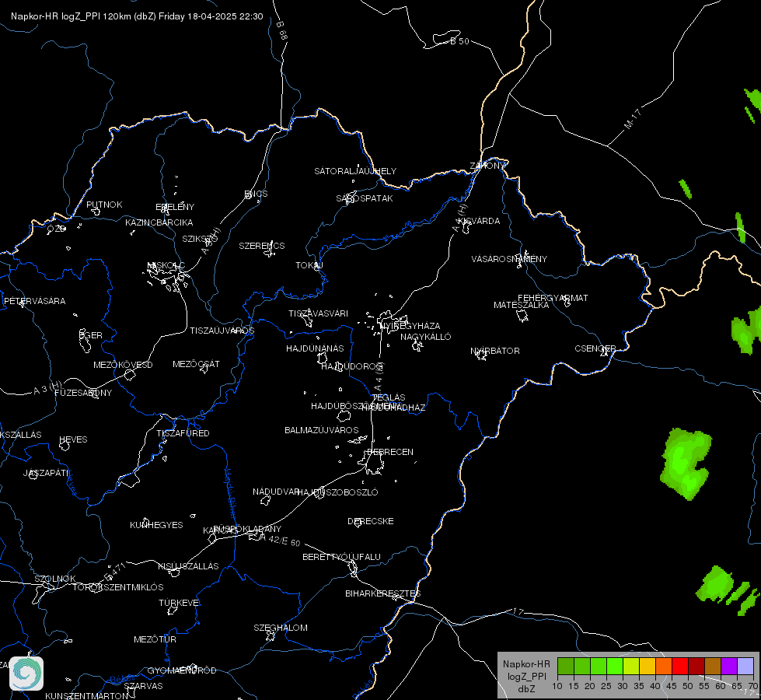
Task: Click the FÜZESABONY label
Action: pyautogui.click(x=83, y=393)
